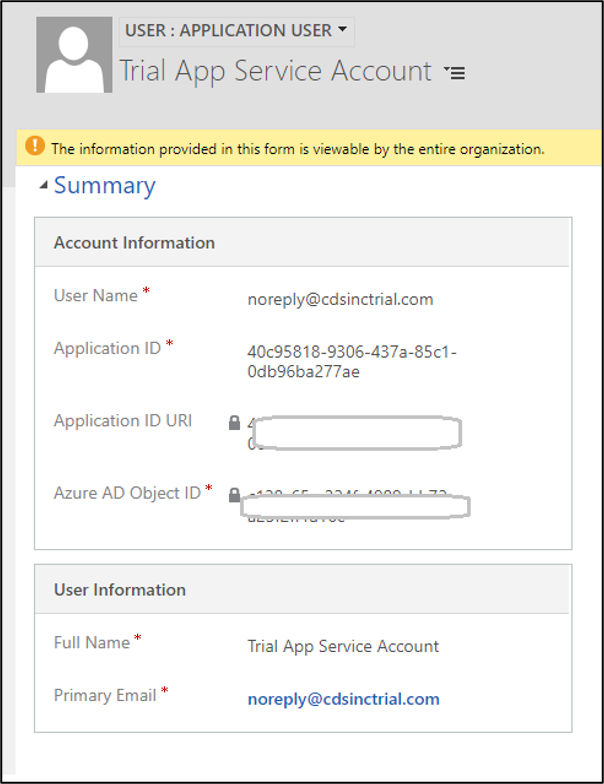Click the Full Name value field
Viewport: 604px width, 784px height.
pyautogui.click(x=343, y=646)
